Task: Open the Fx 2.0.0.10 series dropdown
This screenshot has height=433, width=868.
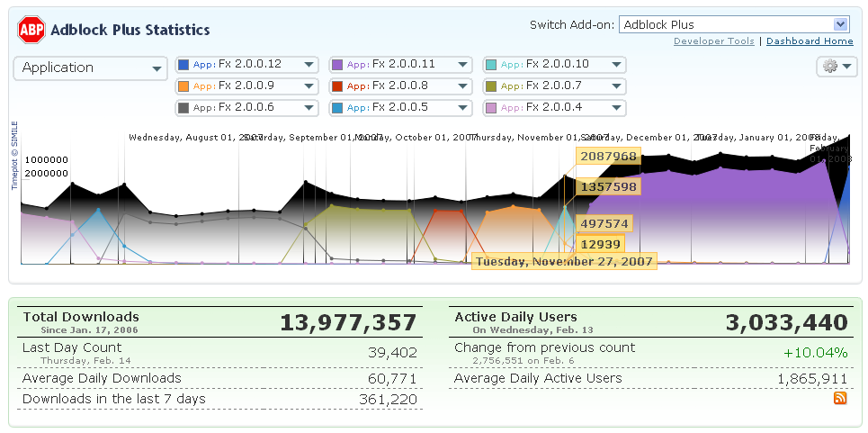Action: 555,64
